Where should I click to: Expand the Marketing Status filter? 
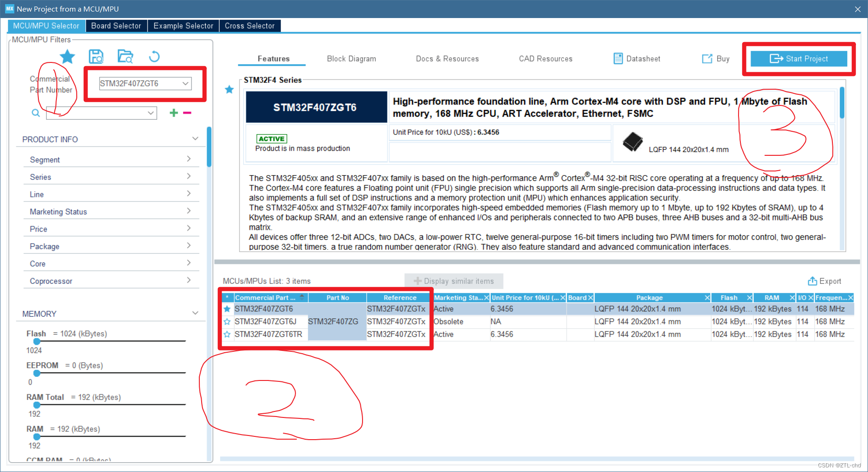click(189, 211)
